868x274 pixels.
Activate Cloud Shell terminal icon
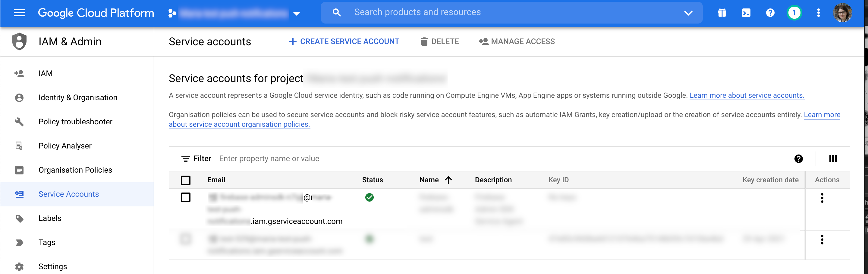click(746, 13)
